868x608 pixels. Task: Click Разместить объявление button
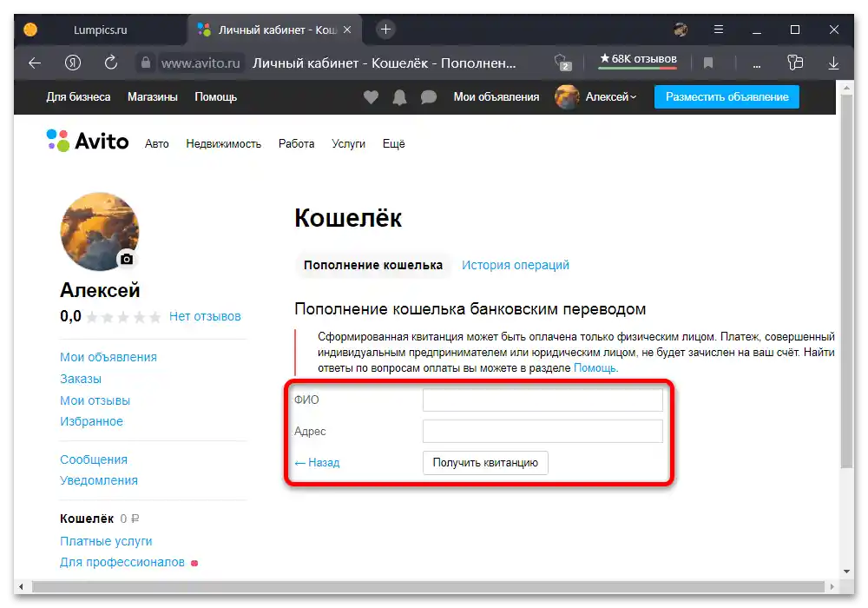tap(727, 97)
